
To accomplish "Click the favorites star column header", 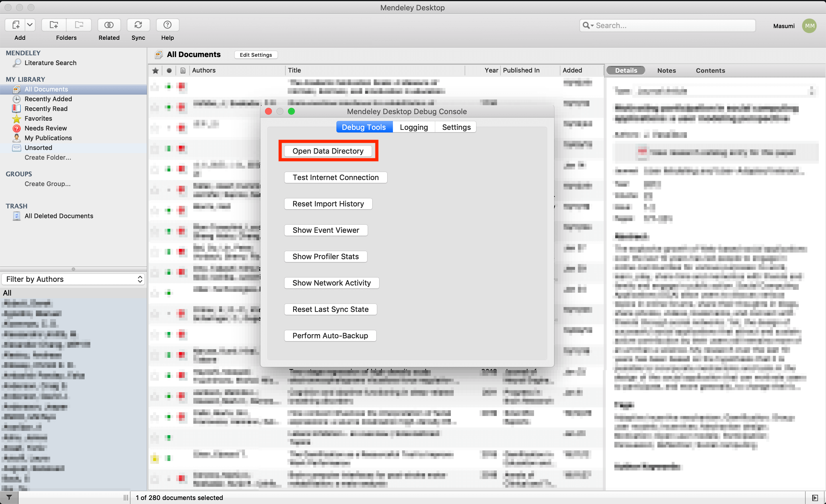I will (155, 70).
